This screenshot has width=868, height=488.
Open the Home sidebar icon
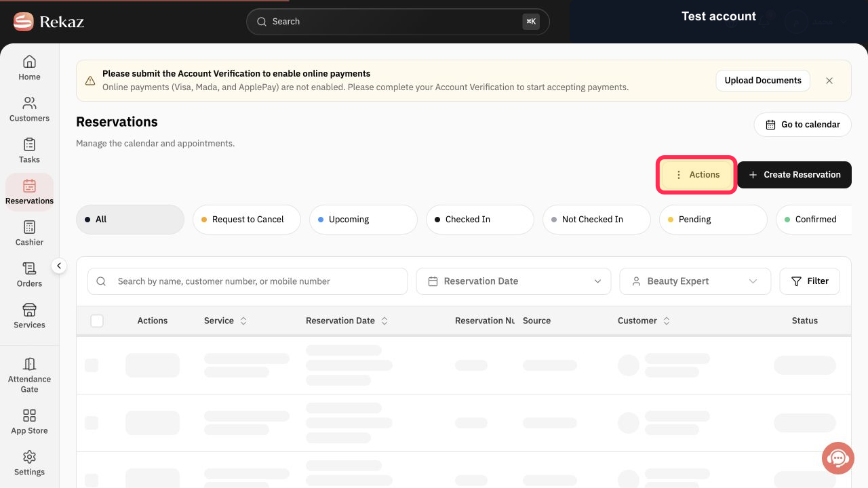tap(29, 62)
